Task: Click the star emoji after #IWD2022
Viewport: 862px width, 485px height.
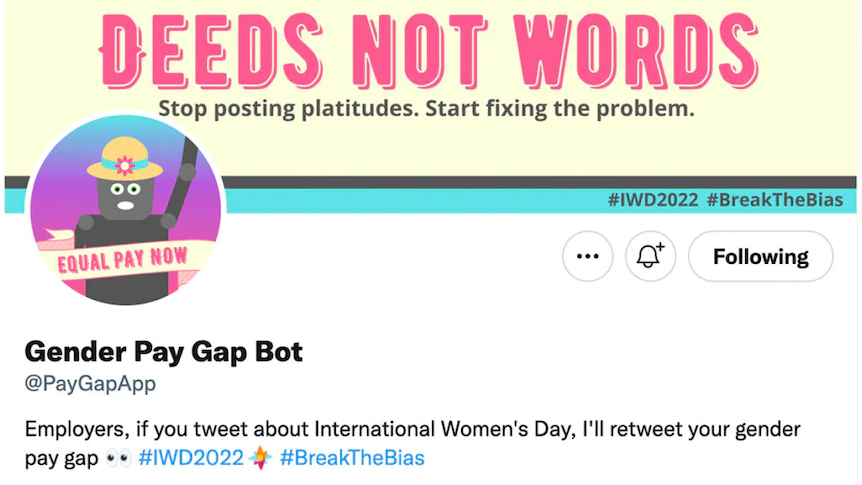Action: pos(261,458)
